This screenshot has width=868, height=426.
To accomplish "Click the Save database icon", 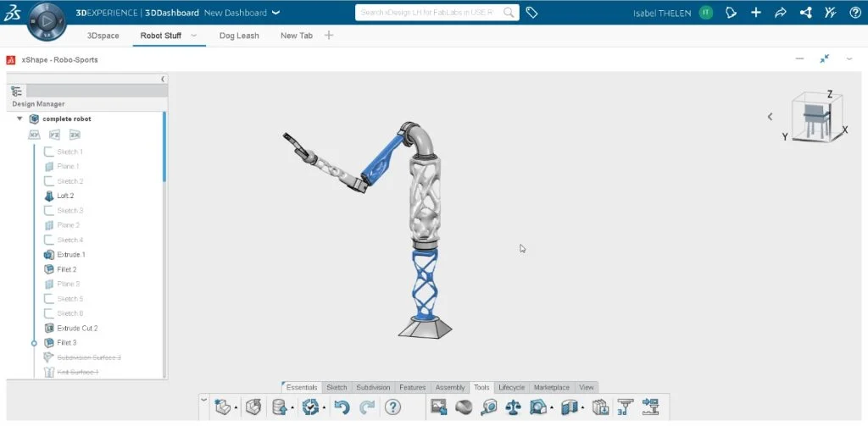I will pyautogui.click(x=280, y=407).
